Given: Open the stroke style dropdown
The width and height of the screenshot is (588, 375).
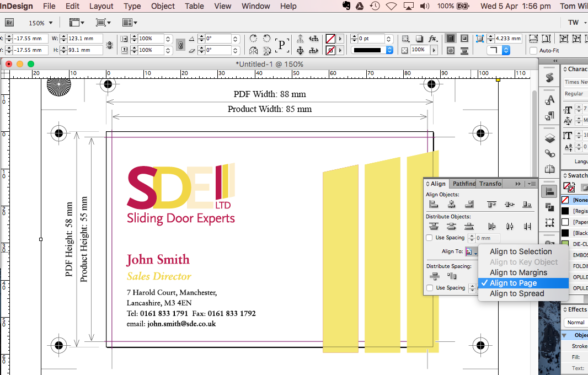Looking at the screenshot, I should (372, 50).
